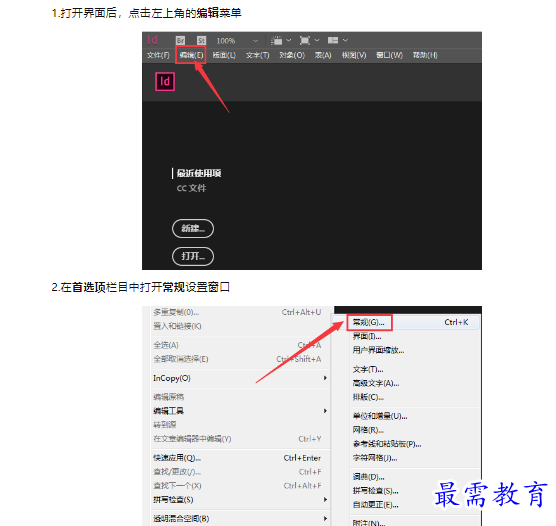Screen dimensions: 556x526
Task: Choose 全部取消选择(E) menu entry
Action: coord(237,359)
